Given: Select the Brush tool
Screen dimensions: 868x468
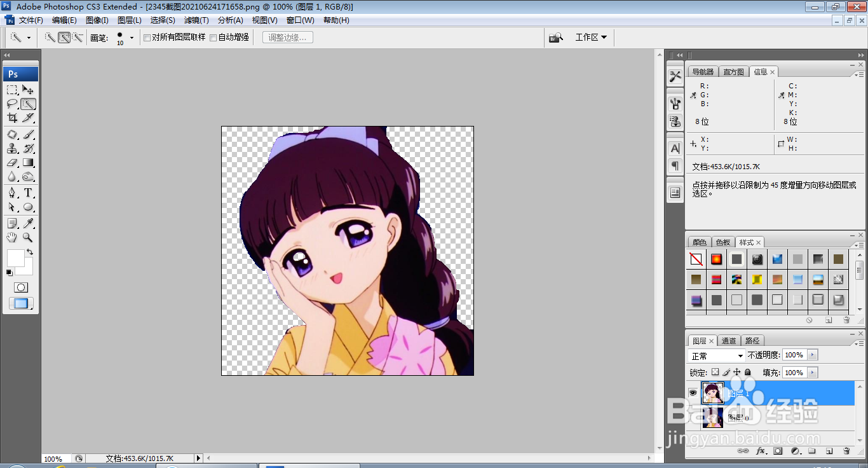Looking at the screenshot, I should coord(28,135).
